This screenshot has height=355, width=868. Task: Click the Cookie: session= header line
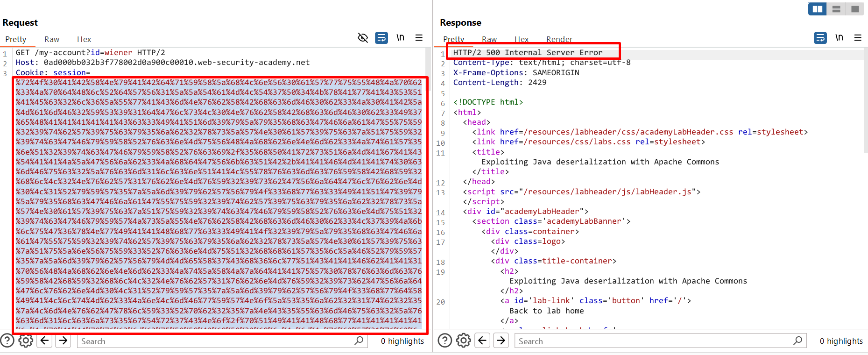pyautogui.click(x=53, y=72)
